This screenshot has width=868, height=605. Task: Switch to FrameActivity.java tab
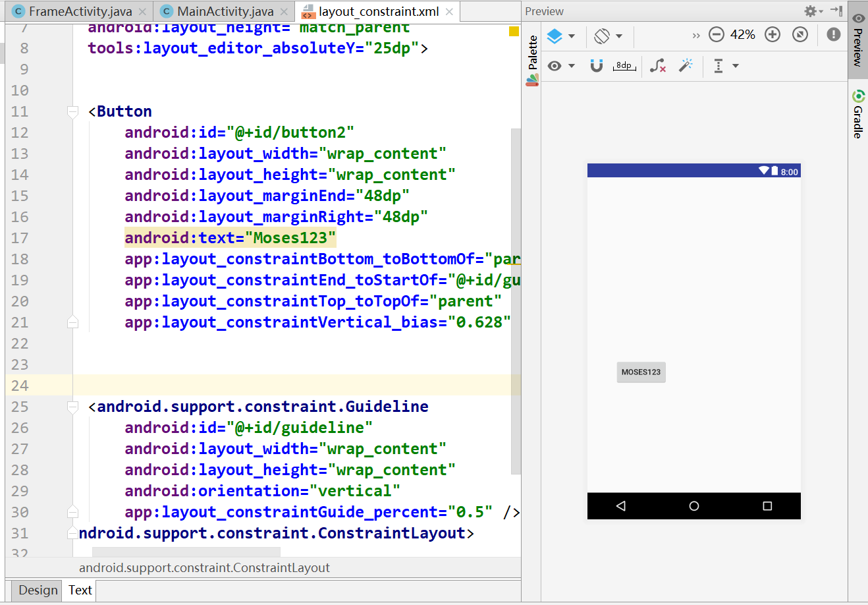pos(80,11)
